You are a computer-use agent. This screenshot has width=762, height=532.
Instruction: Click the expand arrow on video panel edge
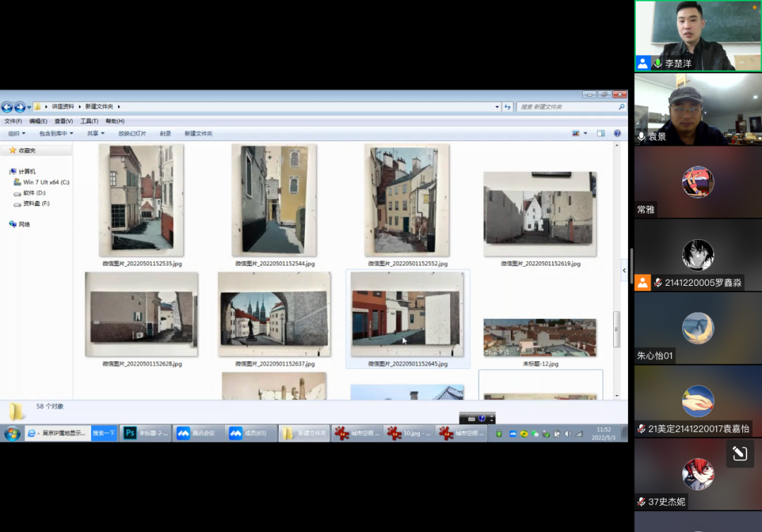pyautogui.click(x=624, y=270)
